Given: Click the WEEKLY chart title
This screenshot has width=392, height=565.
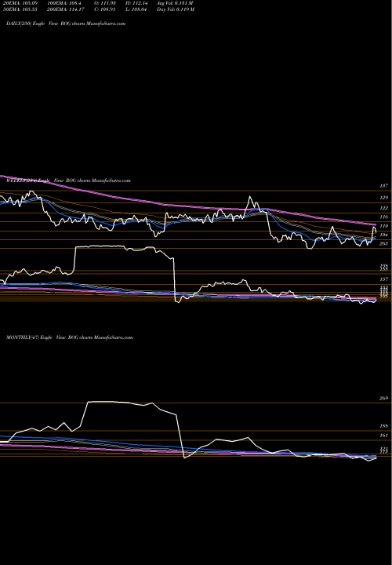Looking at the screenshot, I should 68,180.
